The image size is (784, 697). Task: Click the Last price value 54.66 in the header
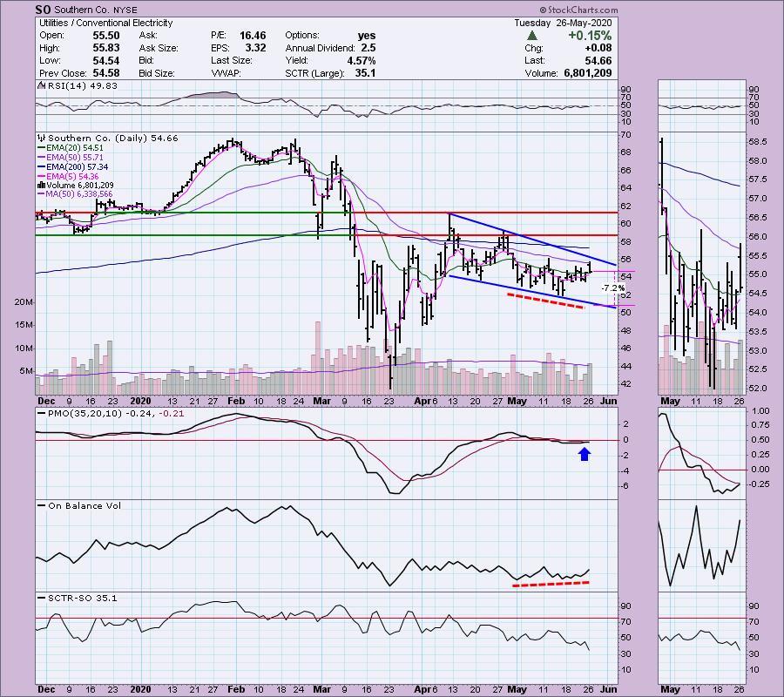pos(598,60)
